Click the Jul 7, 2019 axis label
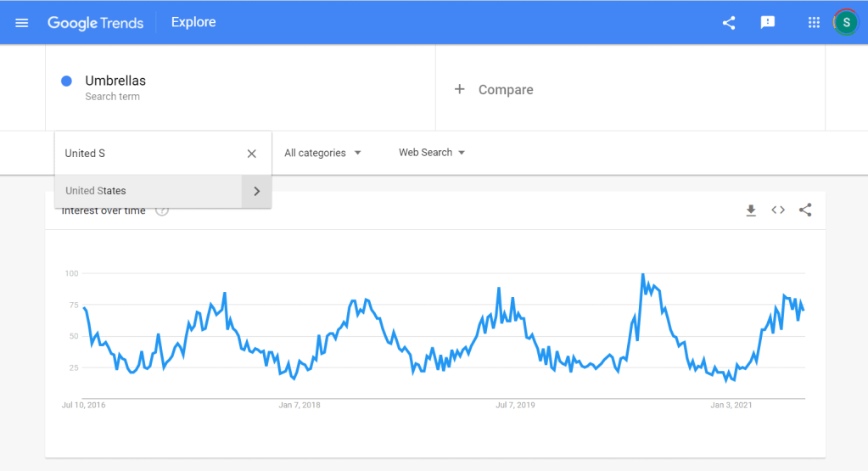868x471 pixels. click(x=515, y=405)
